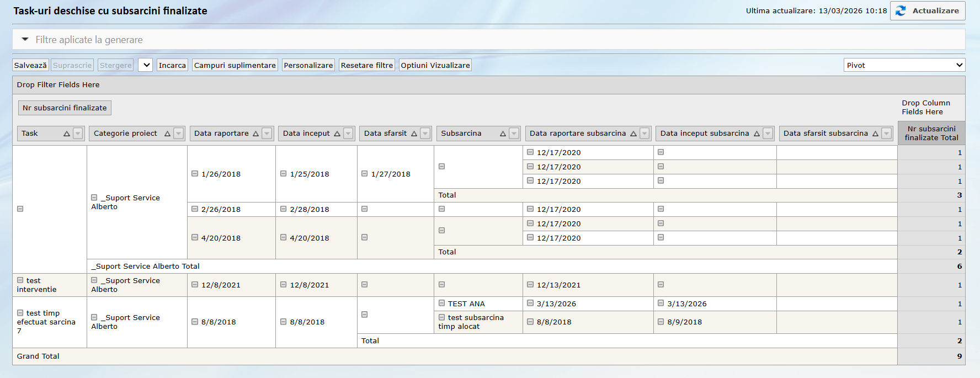980x378 pixels.
Task: Collapse the test interventie task row
Action: tap(20, 280)
